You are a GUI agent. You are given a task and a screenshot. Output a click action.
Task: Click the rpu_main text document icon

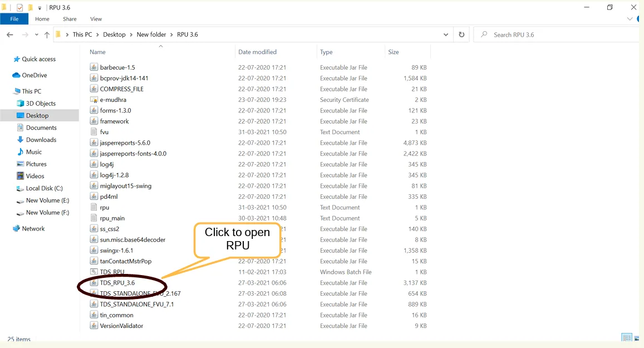(x=94, y=218)
